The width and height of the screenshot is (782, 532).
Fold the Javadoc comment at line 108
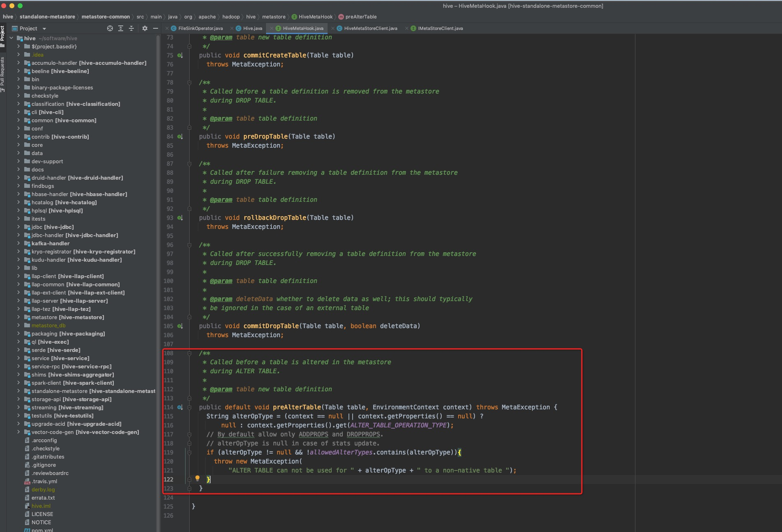[189, 353]
